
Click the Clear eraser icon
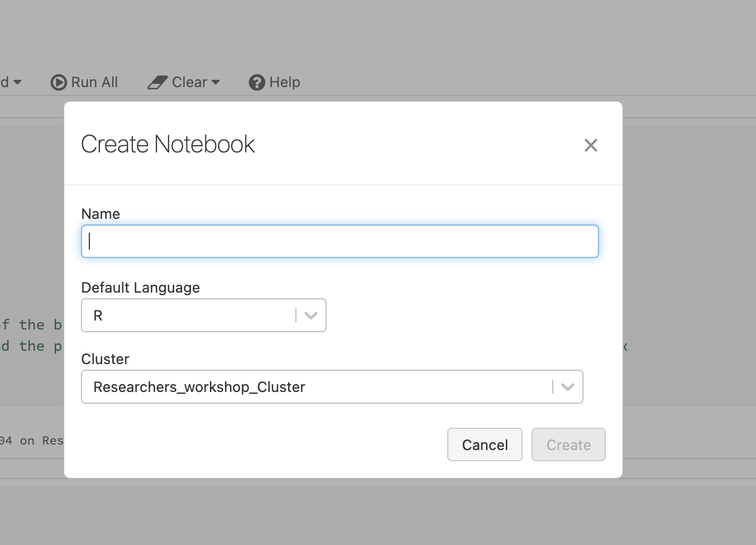click(x=157, y=83)
